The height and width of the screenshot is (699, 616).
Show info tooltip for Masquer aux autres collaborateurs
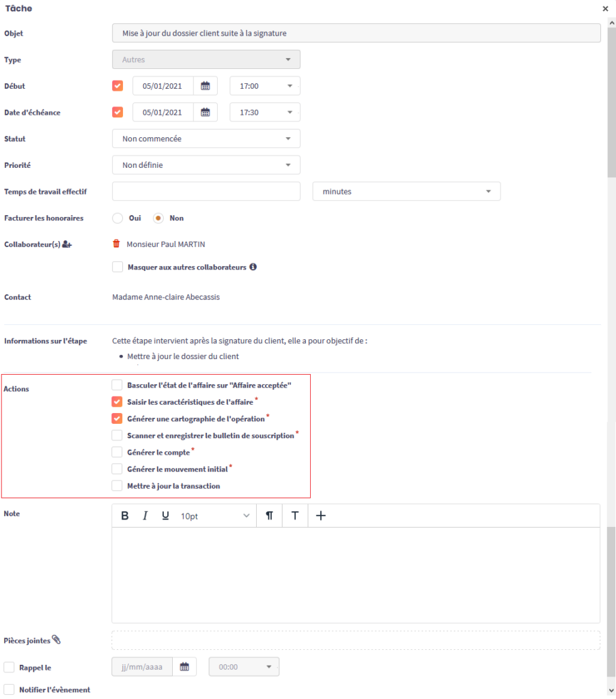[253, 267]
